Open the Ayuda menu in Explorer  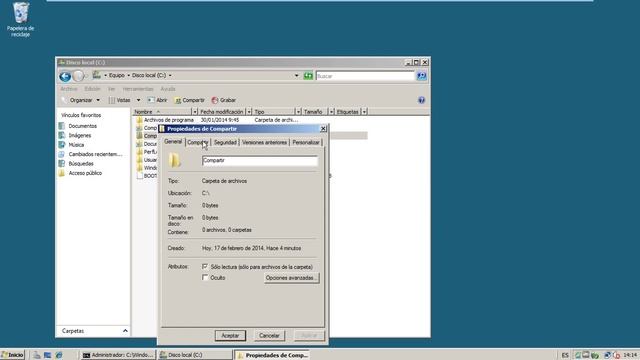coord(168,89)
